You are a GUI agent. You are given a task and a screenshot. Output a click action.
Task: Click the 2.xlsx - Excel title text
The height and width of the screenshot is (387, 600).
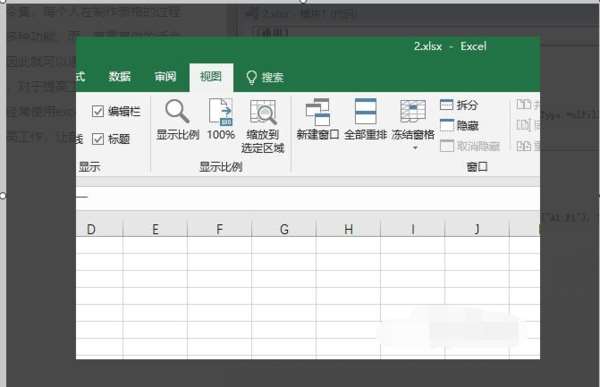(x=450, y=46)
